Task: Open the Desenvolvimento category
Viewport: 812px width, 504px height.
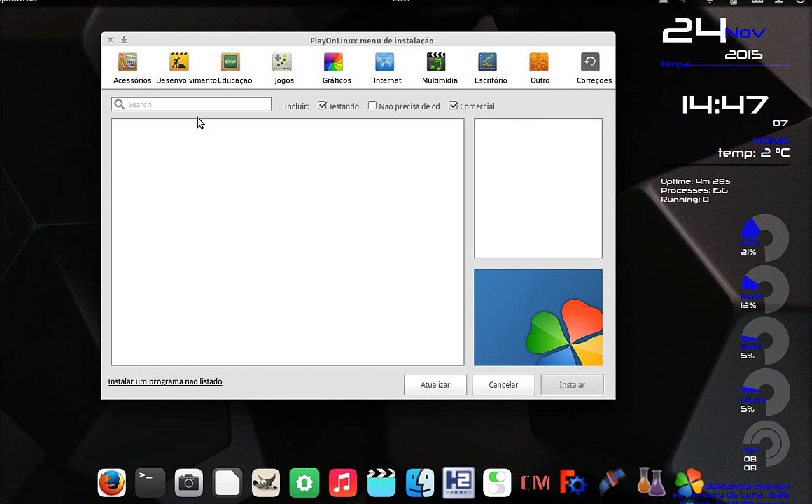Action: [x=186, y=69]
